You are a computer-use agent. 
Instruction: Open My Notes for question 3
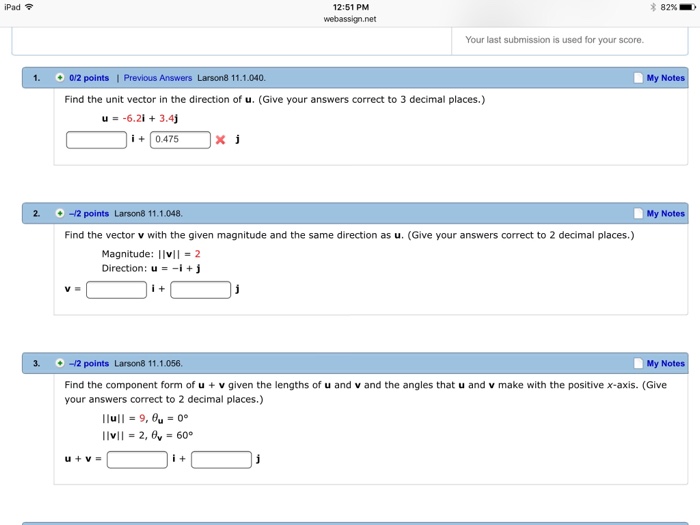pos(665,363)
